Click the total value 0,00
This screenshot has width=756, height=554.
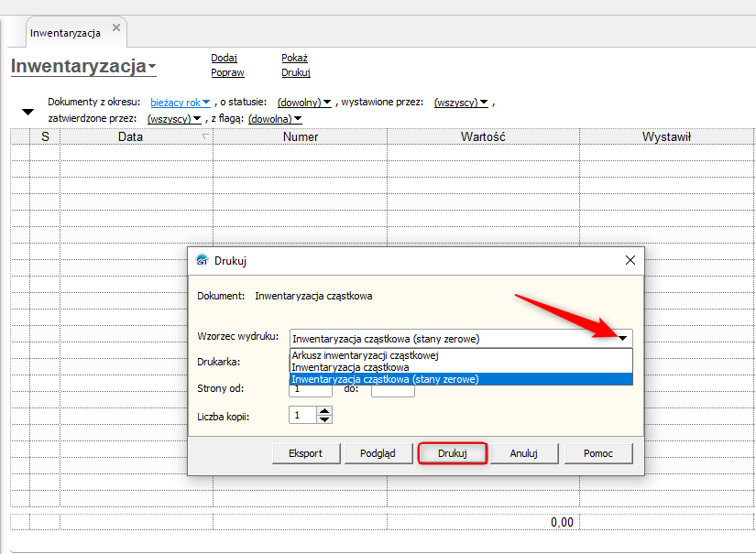point(562,522)
